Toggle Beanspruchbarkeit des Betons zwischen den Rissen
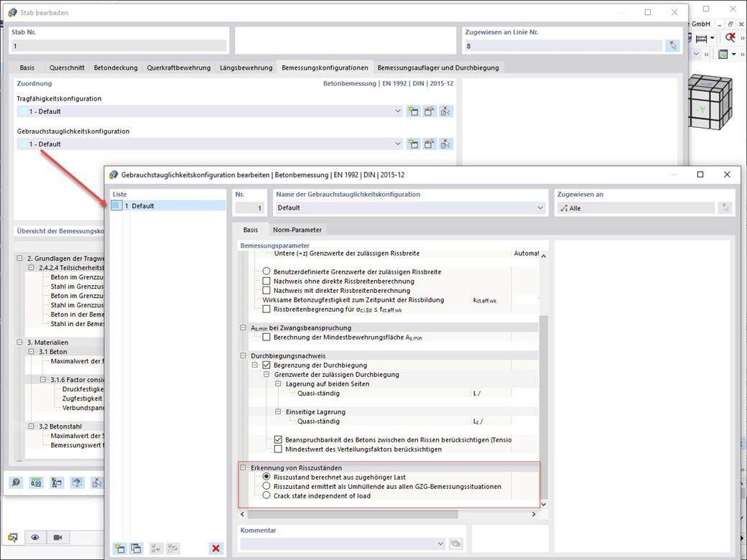Image resolution: width=747 pixels, height=560 pixels. (278, 439)
